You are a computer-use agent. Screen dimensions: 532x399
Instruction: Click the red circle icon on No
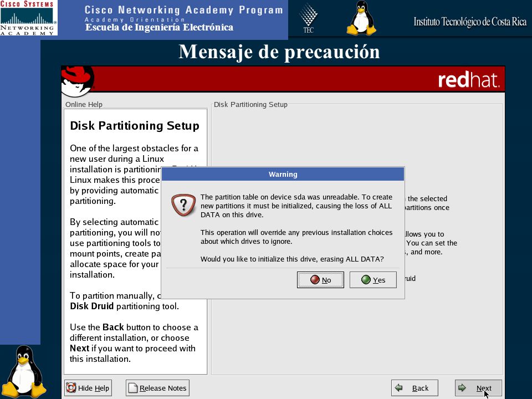click(315, 279)
